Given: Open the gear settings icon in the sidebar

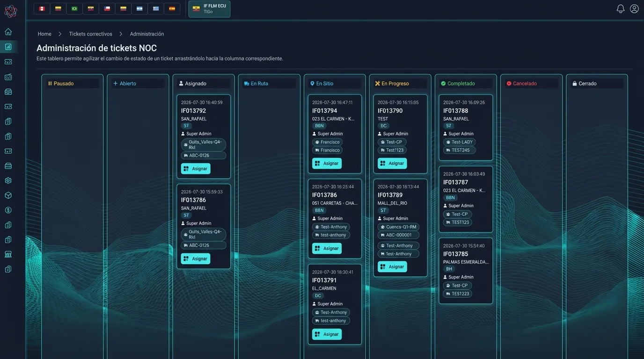Looking at the screenshot, I should [8, 180].
